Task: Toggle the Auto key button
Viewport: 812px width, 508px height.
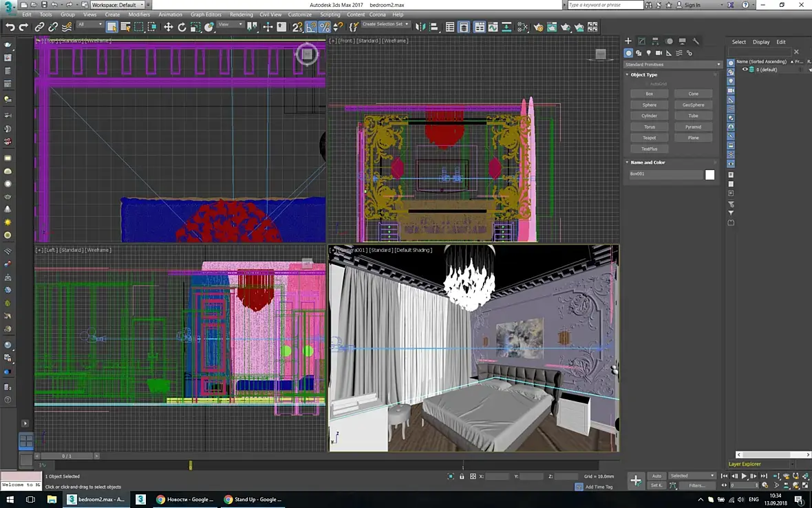Action: tap(656, 476)
